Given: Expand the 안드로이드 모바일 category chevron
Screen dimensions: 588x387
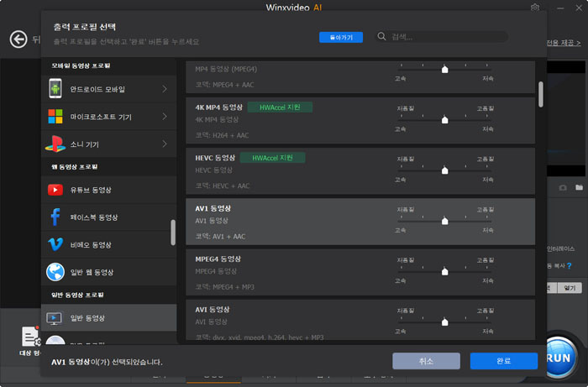Looking at the screenshot, I should tap(164, 88).
